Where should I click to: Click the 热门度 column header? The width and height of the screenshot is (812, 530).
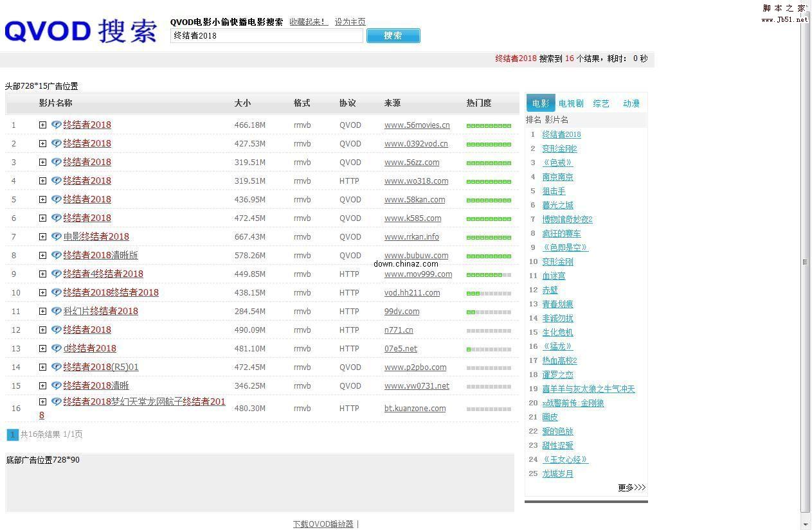(x=479, y=103)
